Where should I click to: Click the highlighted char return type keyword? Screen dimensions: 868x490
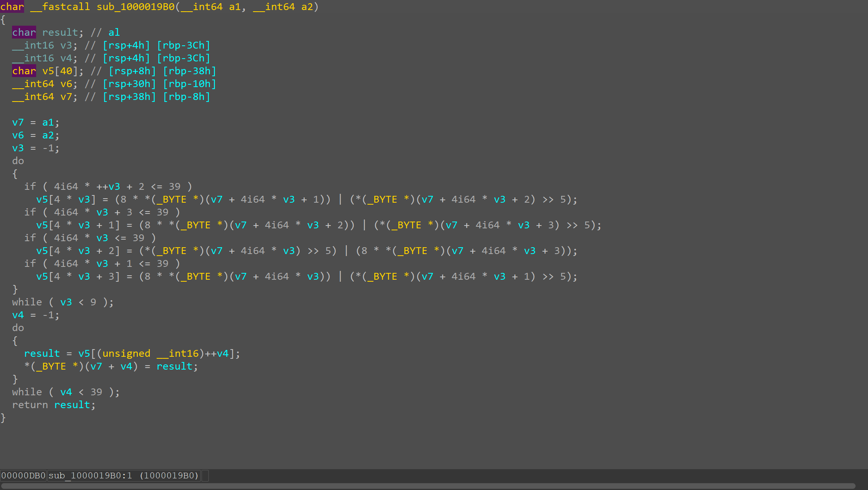pyautogui.click(x=12, y=7)
